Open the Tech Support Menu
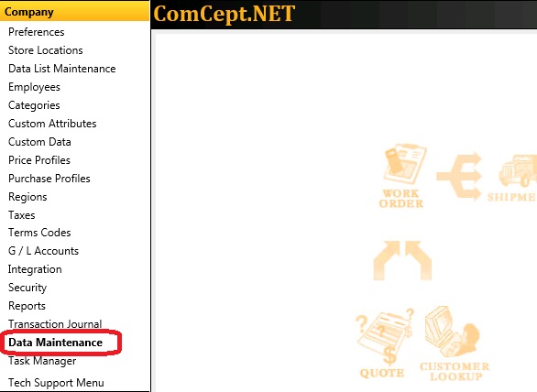The width and height of the screenshot is (537, 392). click(56, 383)
